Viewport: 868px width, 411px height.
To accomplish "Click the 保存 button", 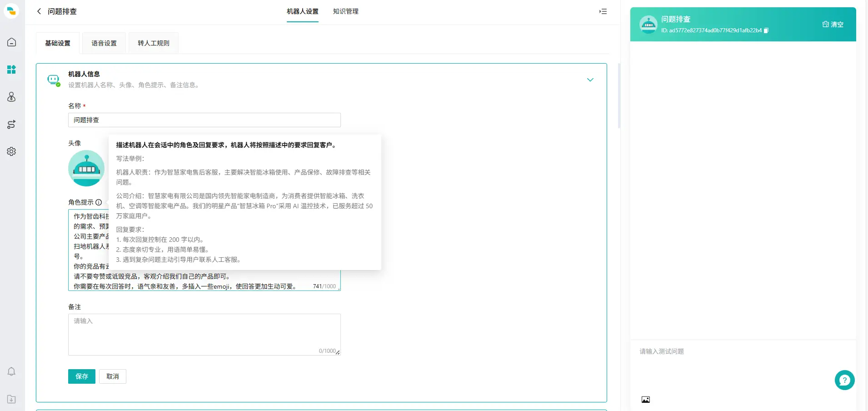I will pyautogui.click(x=82, y=376).
